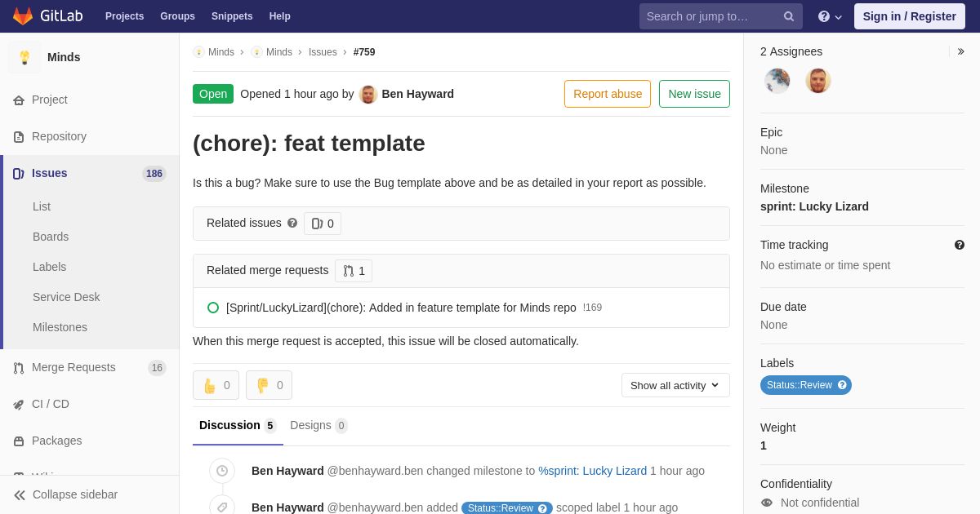Click the Issues icon in sidebar
Image resolution: width=980 pixels, height=514 pixels.
(19, 174)
